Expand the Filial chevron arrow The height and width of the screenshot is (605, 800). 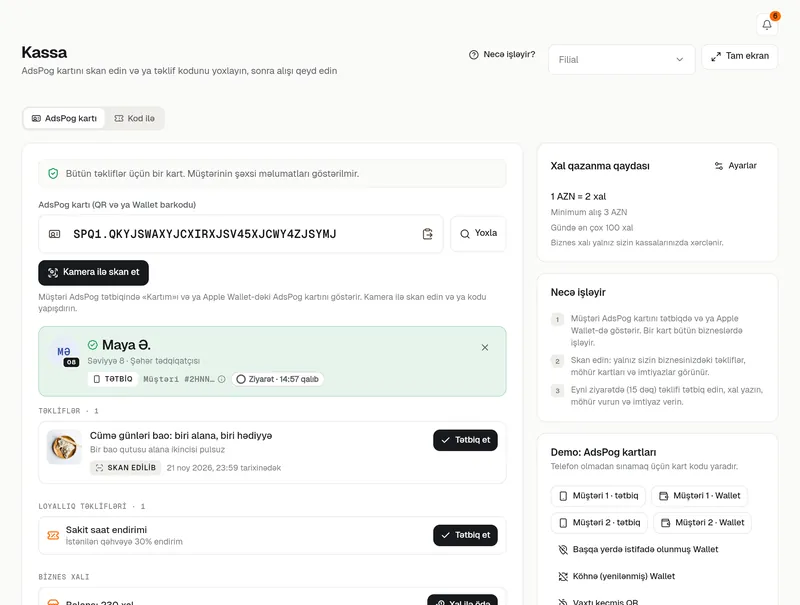click(680, 60)
